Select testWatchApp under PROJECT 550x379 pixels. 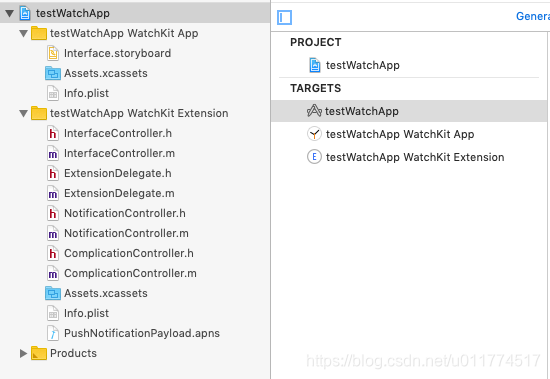[354, 65]
